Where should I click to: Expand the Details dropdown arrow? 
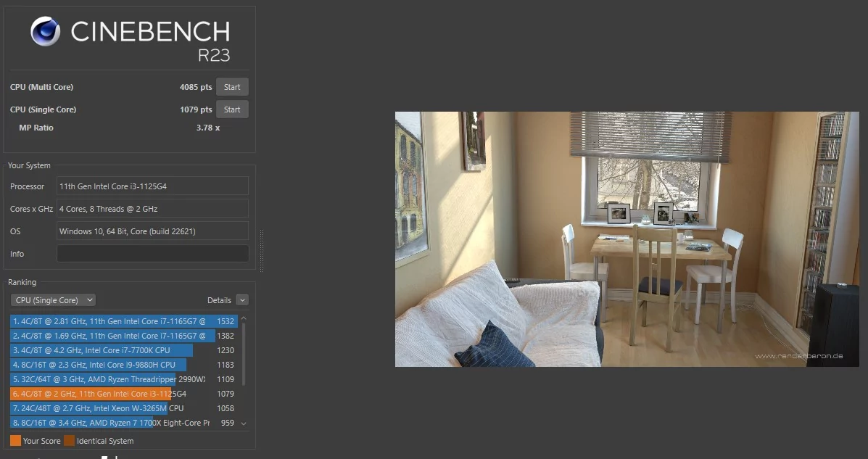[242, 300]
